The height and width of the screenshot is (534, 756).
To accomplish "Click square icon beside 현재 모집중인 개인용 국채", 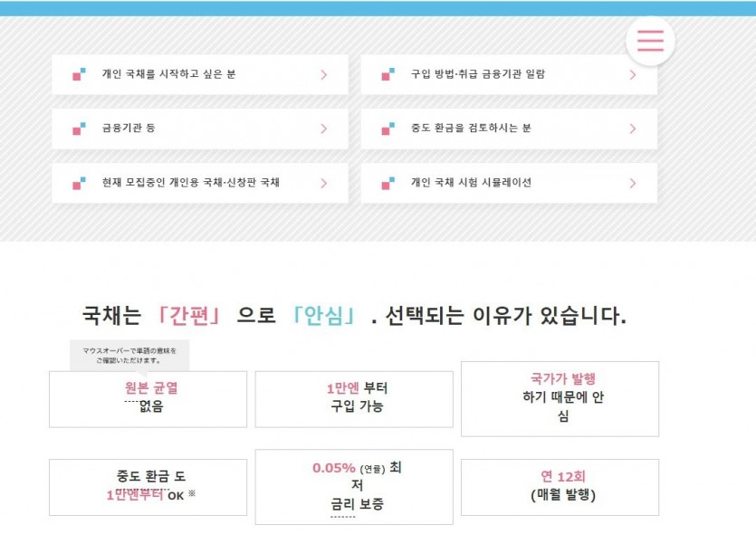I will tap(79, 183).
